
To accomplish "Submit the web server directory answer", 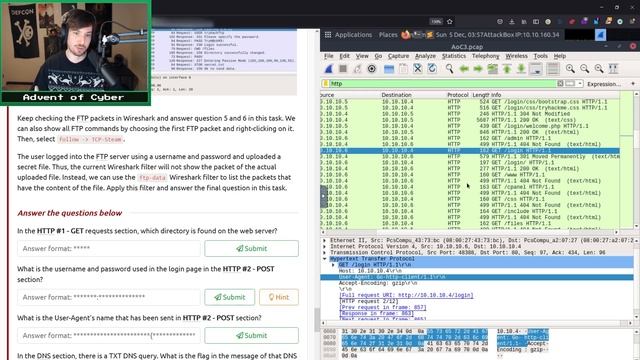I will click(x=251, y=249).
